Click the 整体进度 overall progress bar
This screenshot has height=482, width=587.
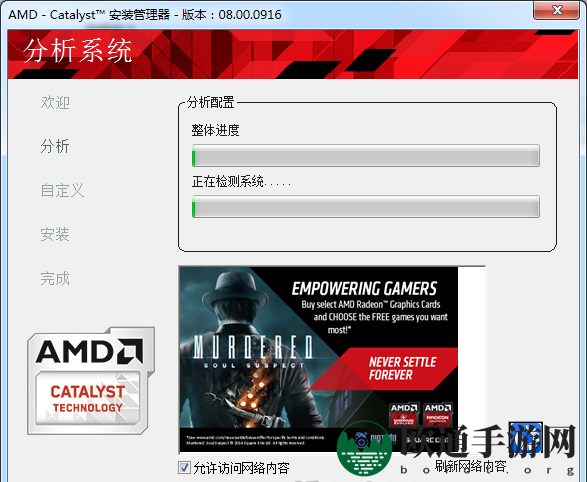[366, 155]
